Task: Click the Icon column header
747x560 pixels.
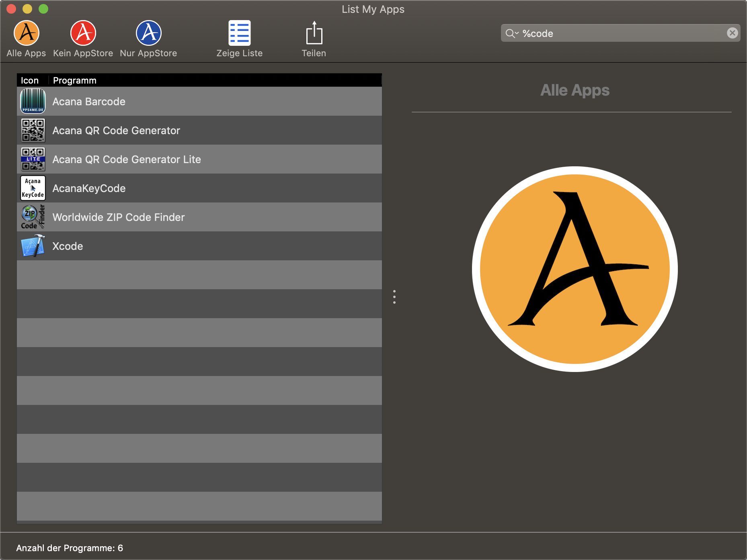Action: [x=32, y=80]
